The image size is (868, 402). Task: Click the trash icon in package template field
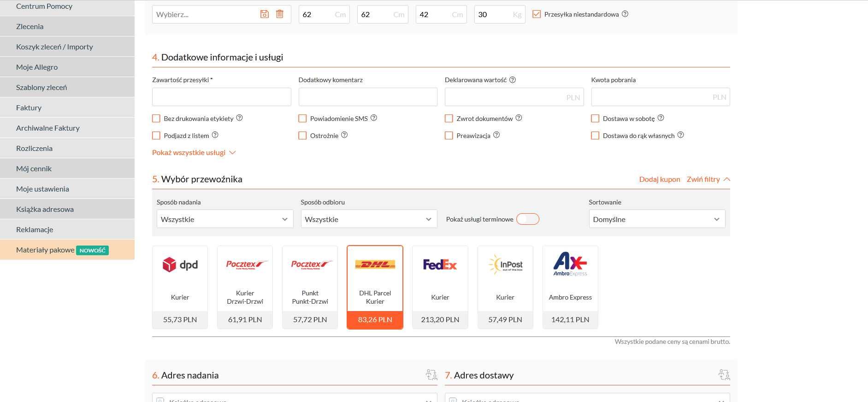[x=279, y=14]
